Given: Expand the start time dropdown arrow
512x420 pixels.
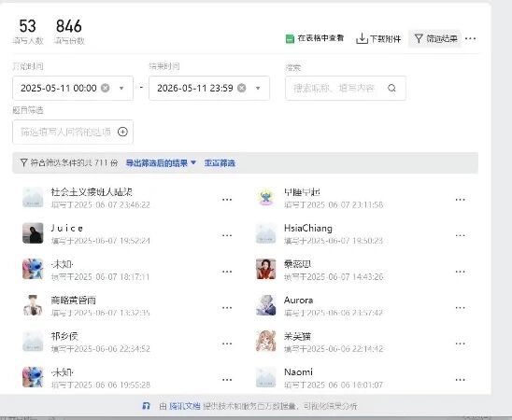Looking at the screenshot, I should (121, 88).
